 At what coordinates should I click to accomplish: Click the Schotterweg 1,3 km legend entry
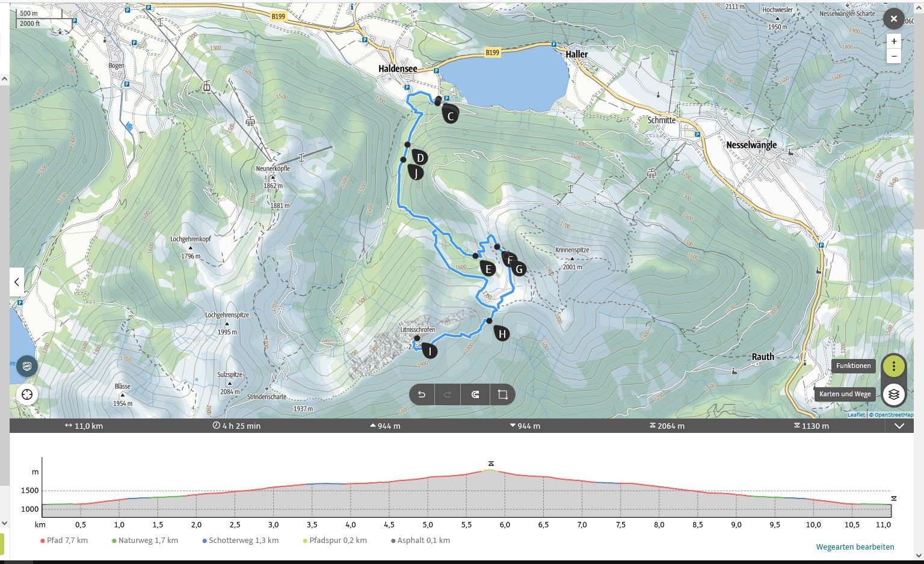point(240,540)
